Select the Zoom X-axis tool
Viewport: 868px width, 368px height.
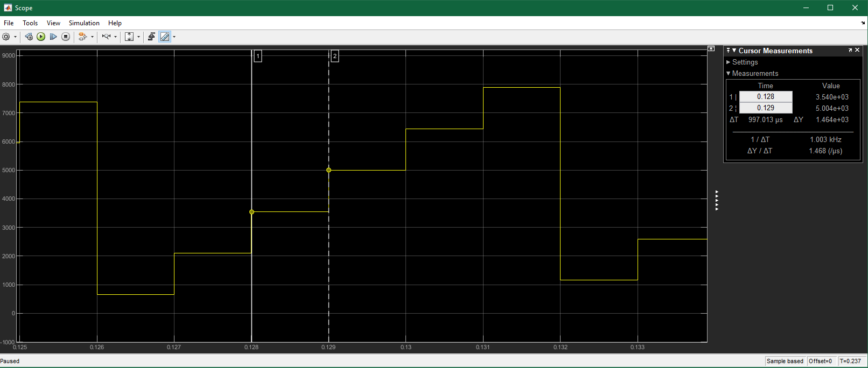[106, 37]
